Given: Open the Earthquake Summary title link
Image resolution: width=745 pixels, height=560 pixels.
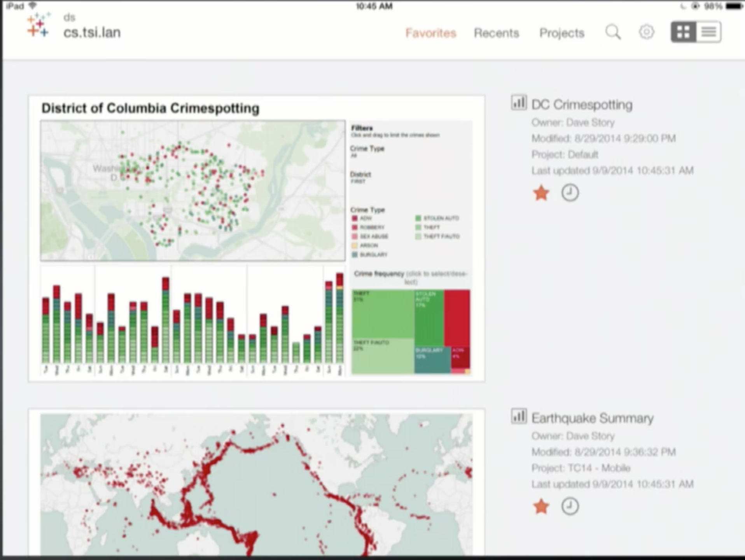Looking at the screenshot, I should pos(592,418).
